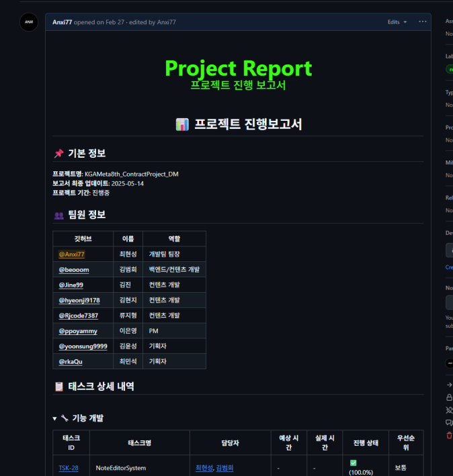Click the 기본 정보 section heading
Viewport: 453px width, 476px height.
(x=79, y=153)
